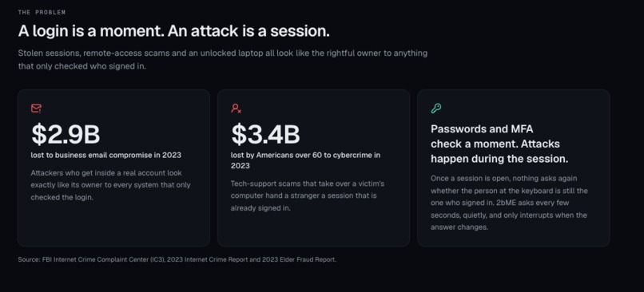The height and width of the screenshot is (292, 644).
Task: Click '2bME asks every few seconds' sentence
Action: coord(509,215)
